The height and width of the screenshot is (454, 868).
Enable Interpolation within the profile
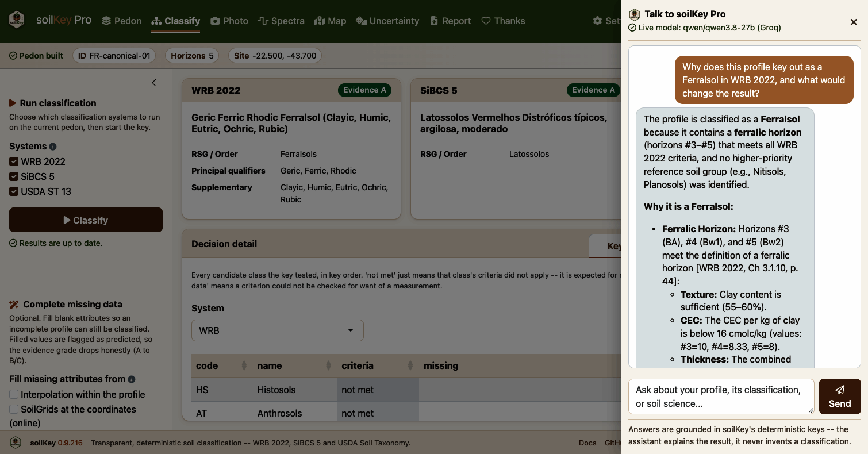(14, 394)
